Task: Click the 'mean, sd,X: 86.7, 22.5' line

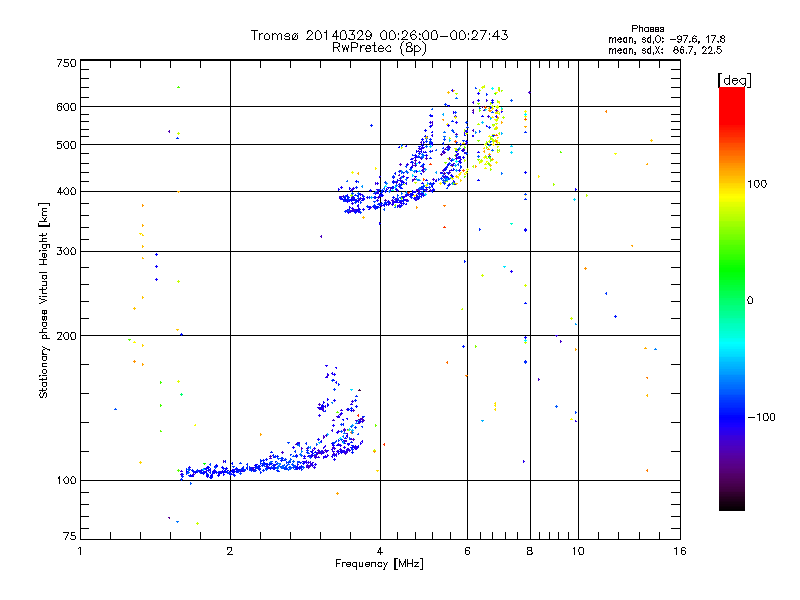Action: [x=665, y=50]
